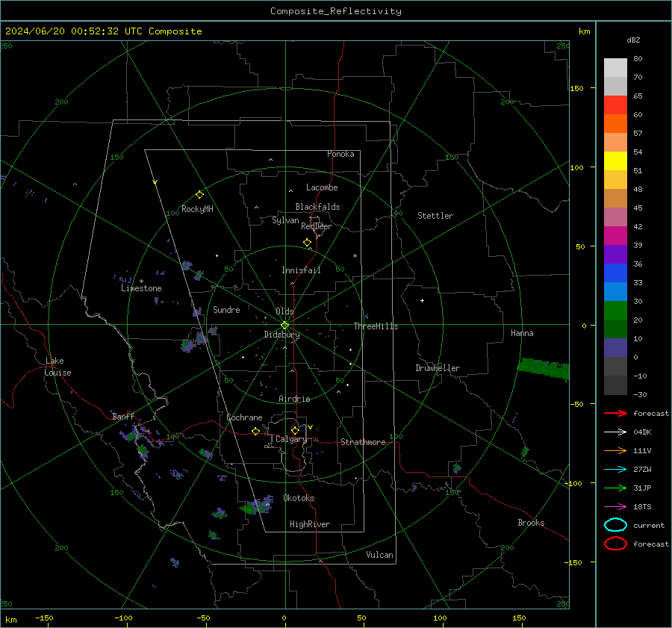672x628 pixels.
Task: Pick the light gray 80–70 dBZ swatch
Action: coord(615,67)
